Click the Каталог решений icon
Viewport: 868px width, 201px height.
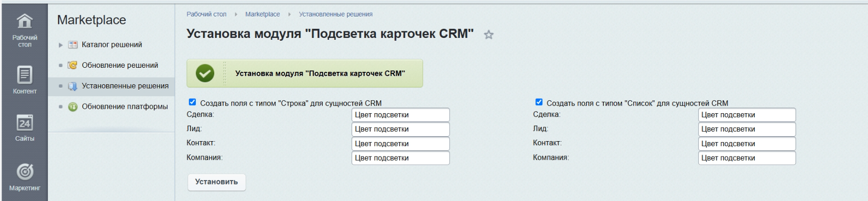click(73, 45)
